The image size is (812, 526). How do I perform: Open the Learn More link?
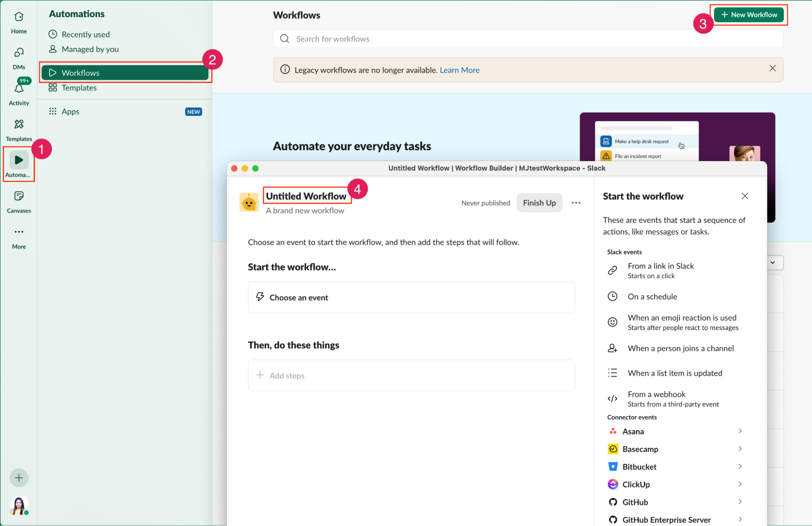459,70
